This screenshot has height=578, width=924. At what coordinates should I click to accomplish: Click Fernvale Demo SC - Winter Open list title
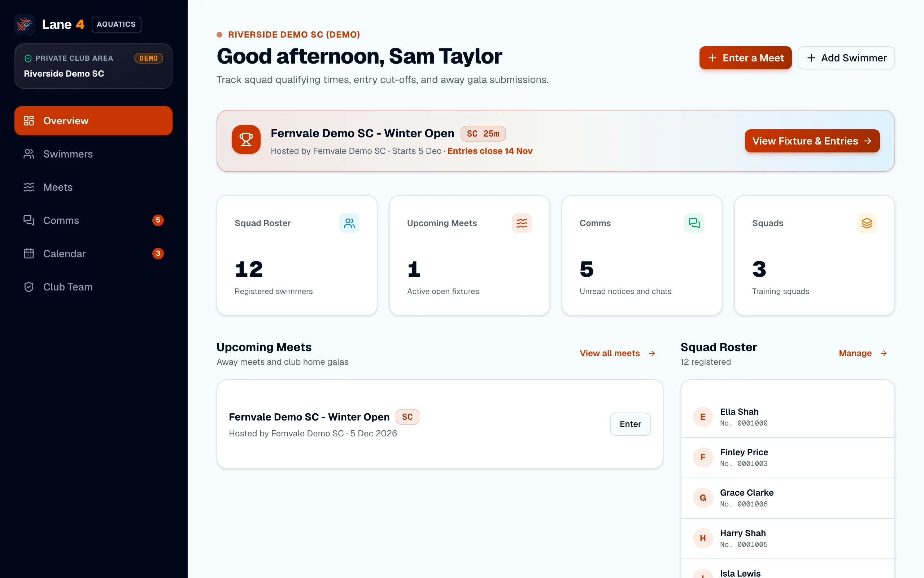pyautogui.click(x=309, y=417)
